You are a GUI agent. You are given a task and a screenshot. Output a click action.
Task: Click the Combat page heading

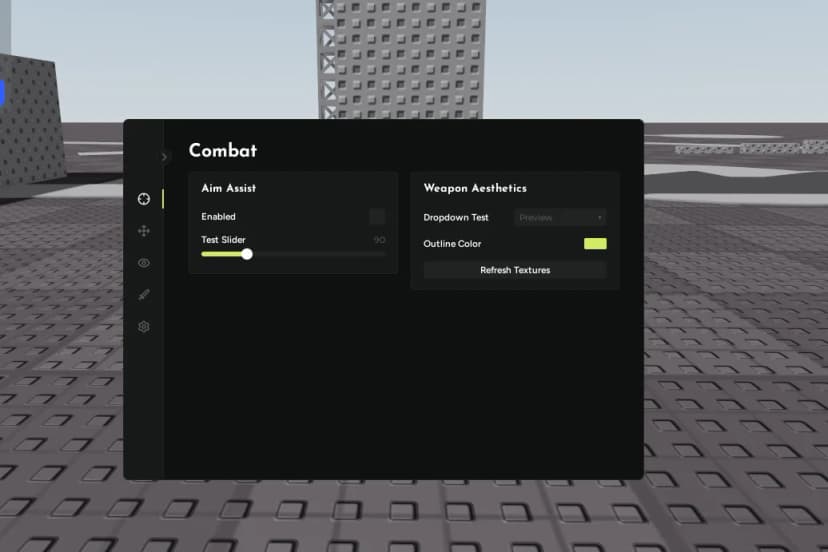[223, 151]
